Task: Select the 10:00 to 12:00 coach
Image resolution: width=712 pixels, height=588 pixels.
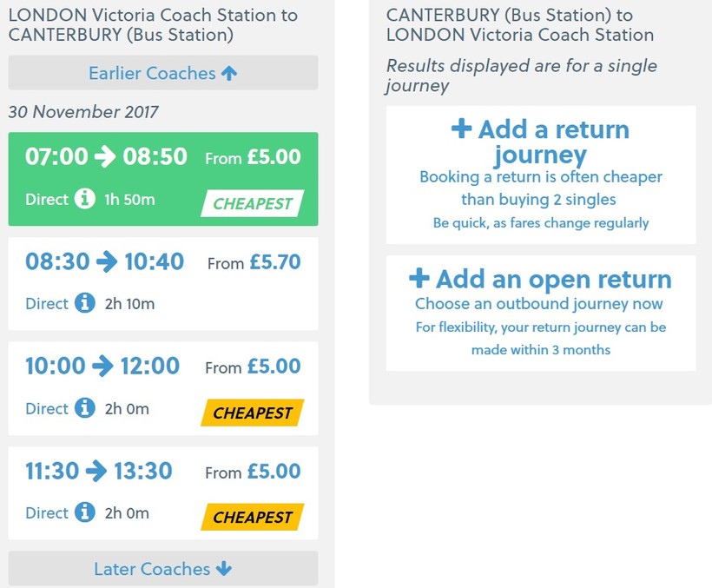Action: (x=162, y=387)
